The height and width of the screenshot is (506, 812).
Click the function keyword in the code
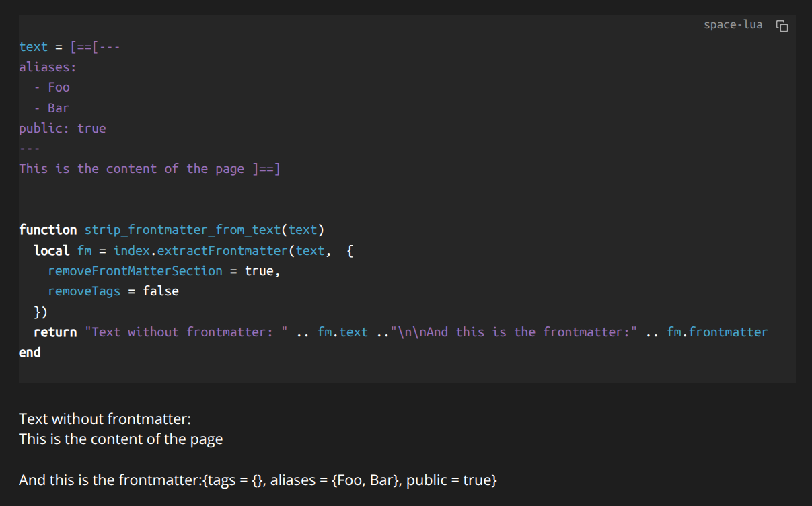48,230
